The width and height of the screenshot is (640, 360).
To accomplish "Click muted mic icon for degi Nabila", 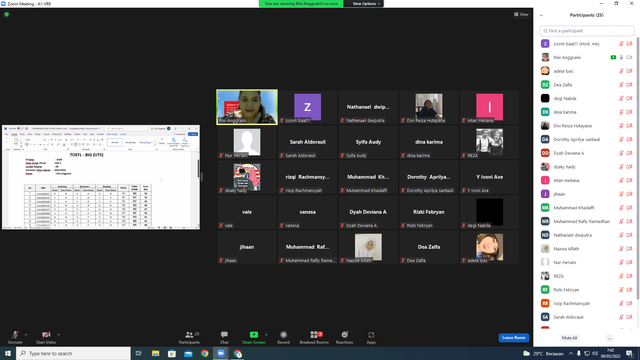I will pos(621,98).
